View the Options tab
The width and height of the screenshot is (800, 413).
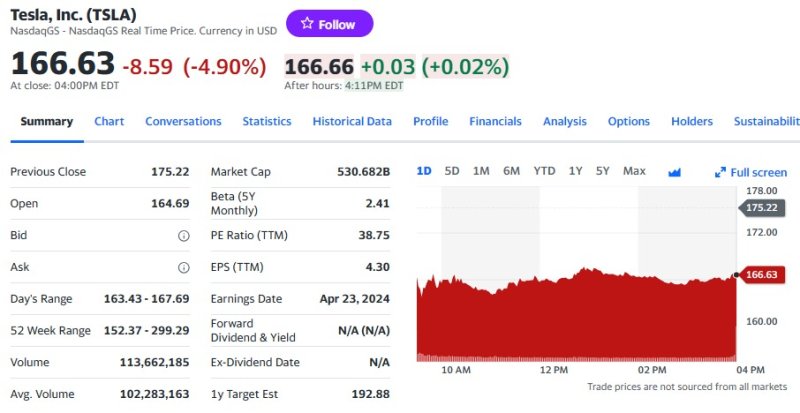[x=628, y=122]
